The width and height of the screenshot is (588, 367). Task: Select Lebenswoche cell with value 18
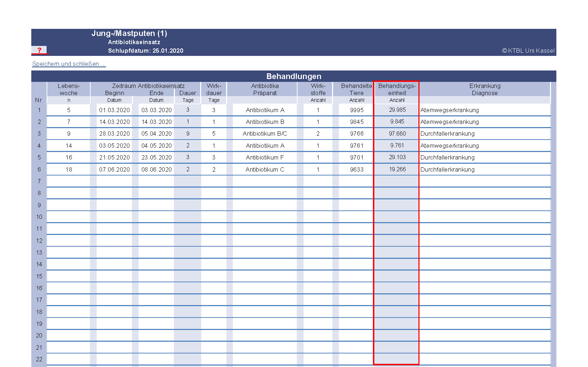coord(69,170)
